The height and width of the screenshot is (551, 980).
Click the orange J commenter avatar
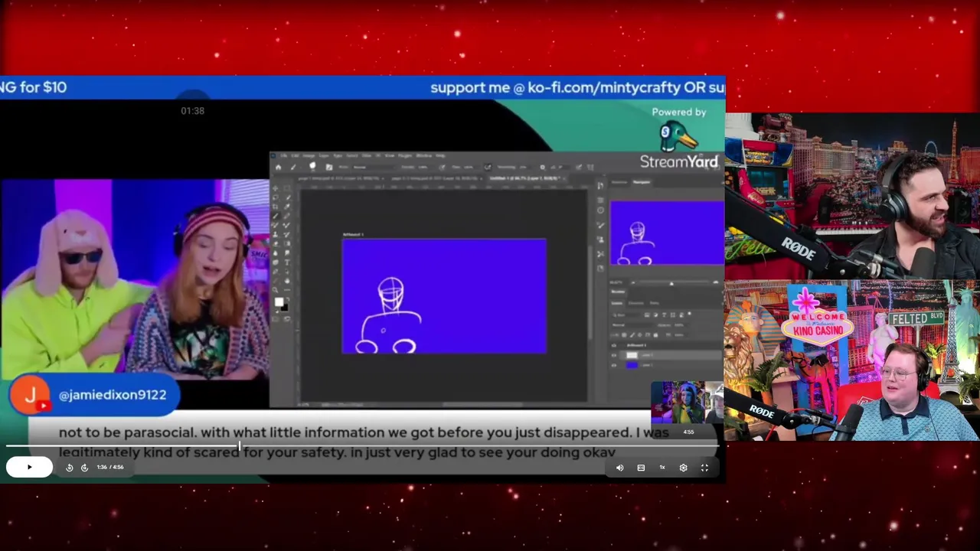point(31,395)
